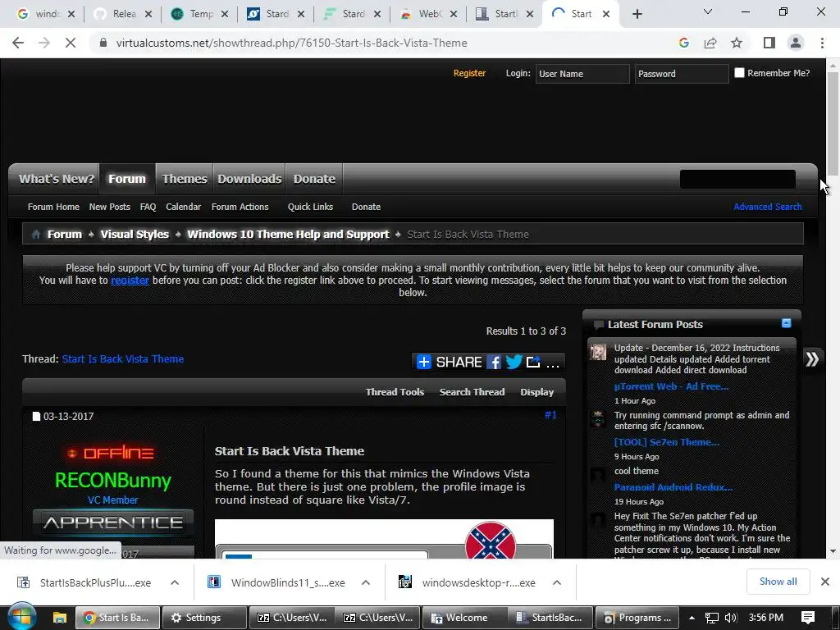Switch to the Downloads tab
The width and height of the screenshot is (840, 630).
pyautogui.click(x=249, y=179)
